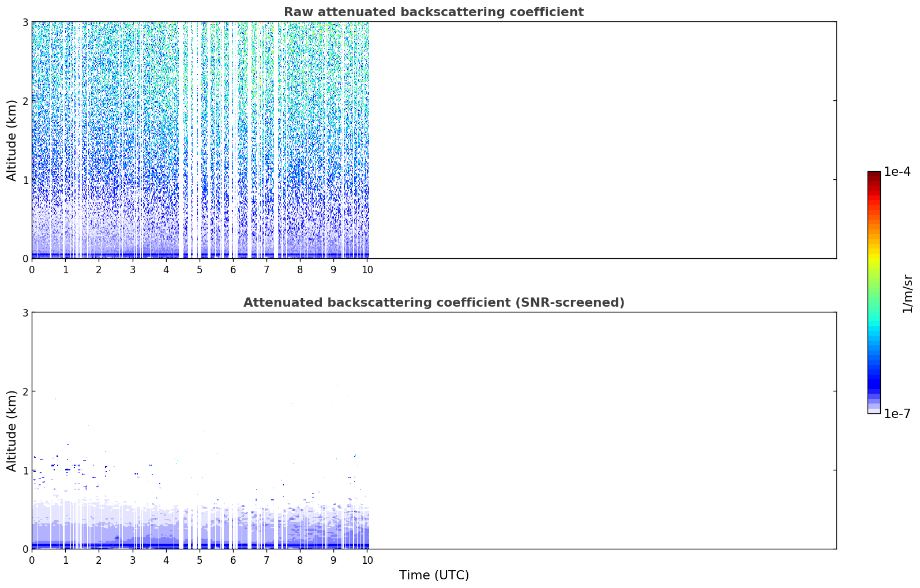
Task: Click the '1e-4' colorbar label
Action: coord(898,172)
